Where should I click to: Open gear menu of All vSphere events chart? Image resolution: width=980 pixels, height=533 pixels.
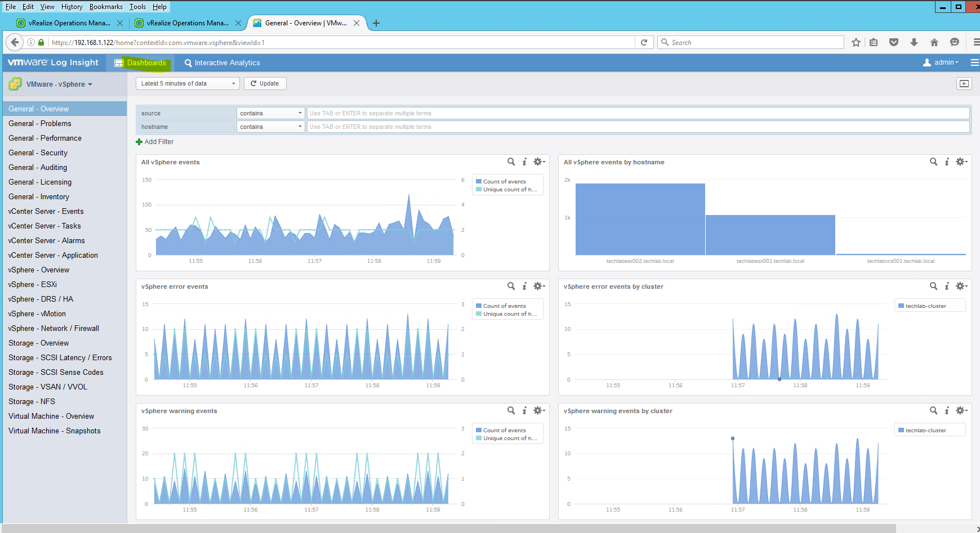tap(539, 162)
